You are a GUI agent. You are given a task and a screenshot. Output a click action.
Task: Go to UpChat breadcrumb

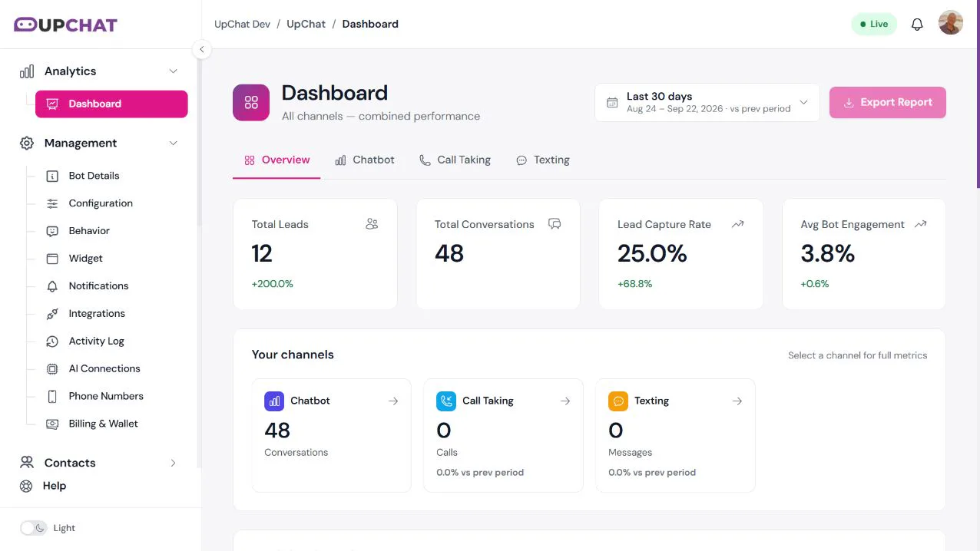click(x=306, y=24)
